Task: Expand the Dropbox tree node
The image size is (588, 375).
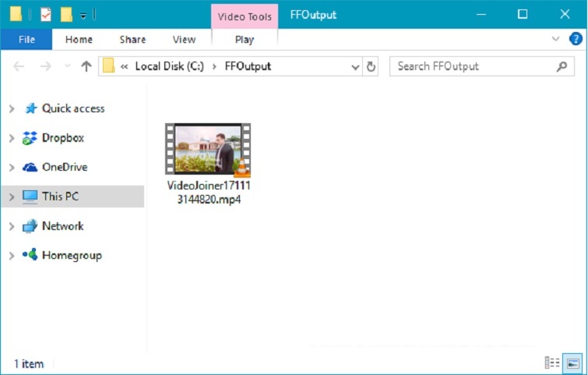Action: [11, 138]
